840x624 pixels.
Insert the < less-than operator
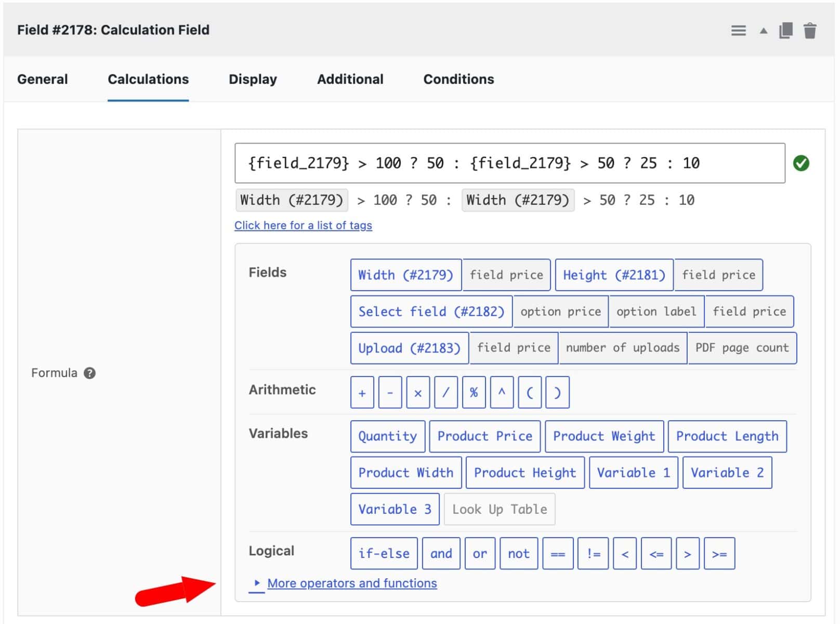coord(625,554)
